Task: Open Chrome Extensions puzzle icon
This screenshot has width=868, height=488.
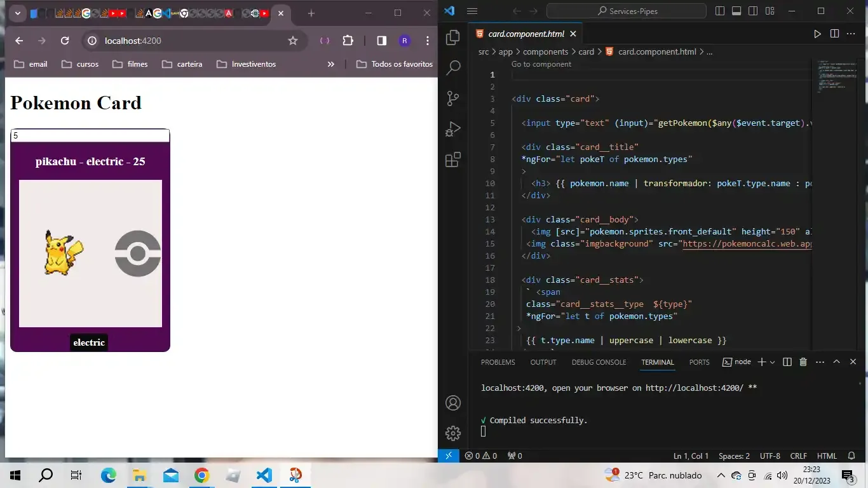Action: click(348, 41)
